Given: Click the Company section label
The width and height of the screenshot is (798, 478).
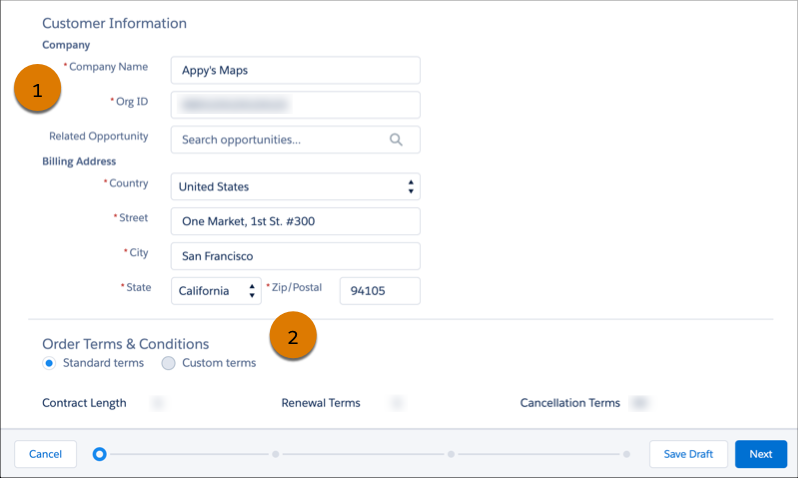Looking at the screenshot, I should click(x=66, y=45).
